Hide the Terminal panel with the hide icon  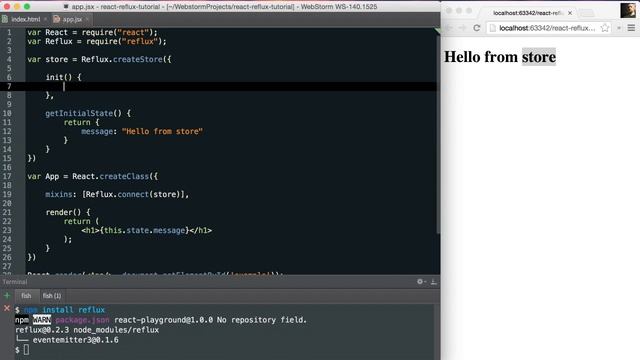click(x=433, y=282)
